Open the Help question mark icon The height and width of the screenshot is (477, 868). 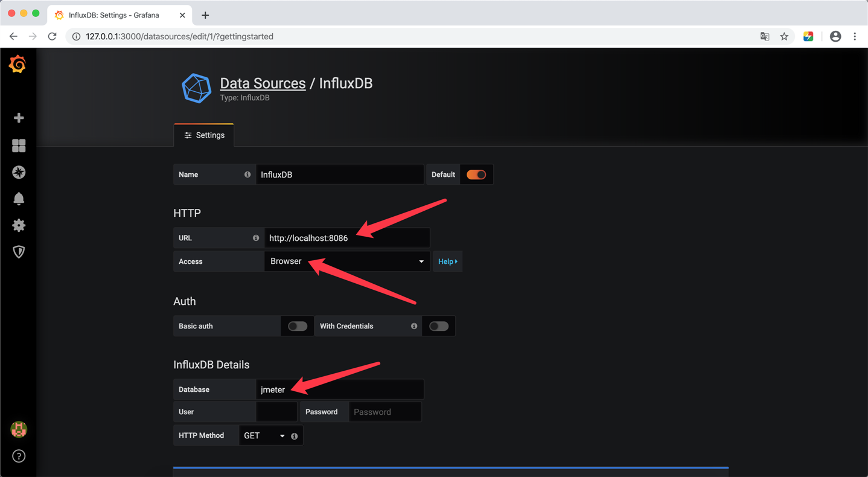coord(19,456)
